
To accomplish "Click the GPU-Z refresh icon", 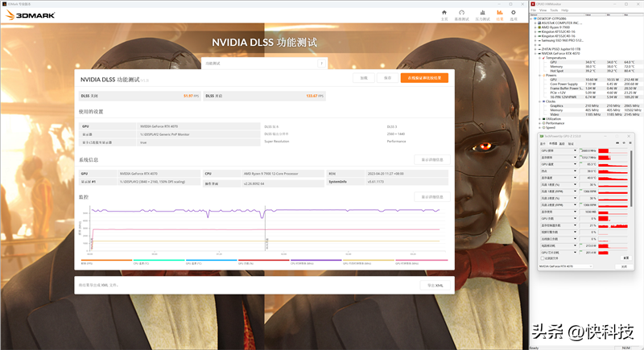I will pyautogui.click(x=624, y=143).
